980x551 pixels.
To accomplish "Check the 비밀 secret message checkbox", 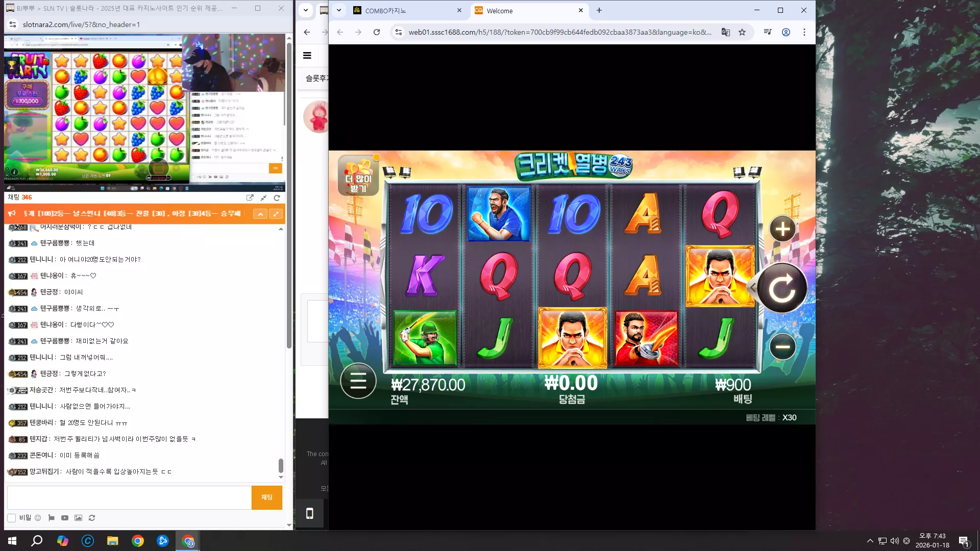I will [x=11, y=518].
